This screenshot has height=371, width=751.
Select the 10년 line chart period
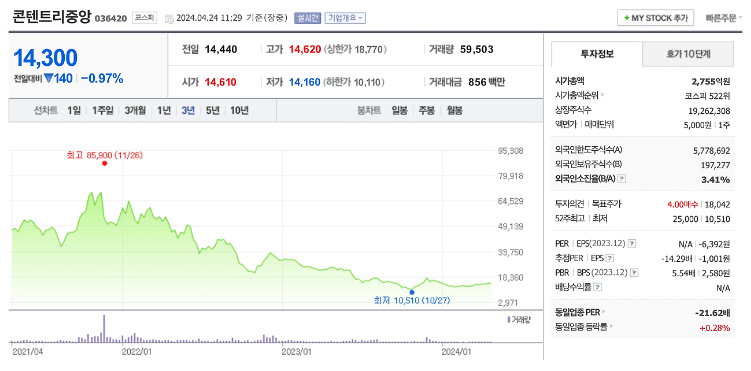click(239, 111)
